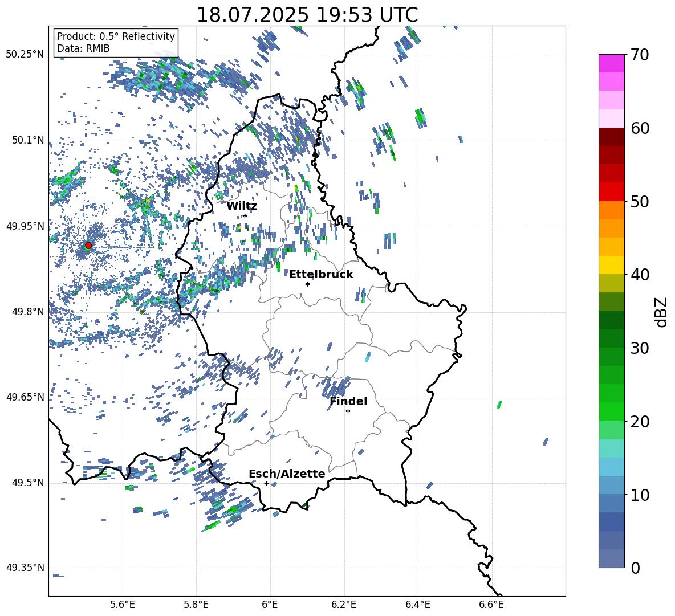The image size is (675, 616).
Task: Click the 60 colorbar tick label
Action: pyautogui.click(x=640, y=128)
